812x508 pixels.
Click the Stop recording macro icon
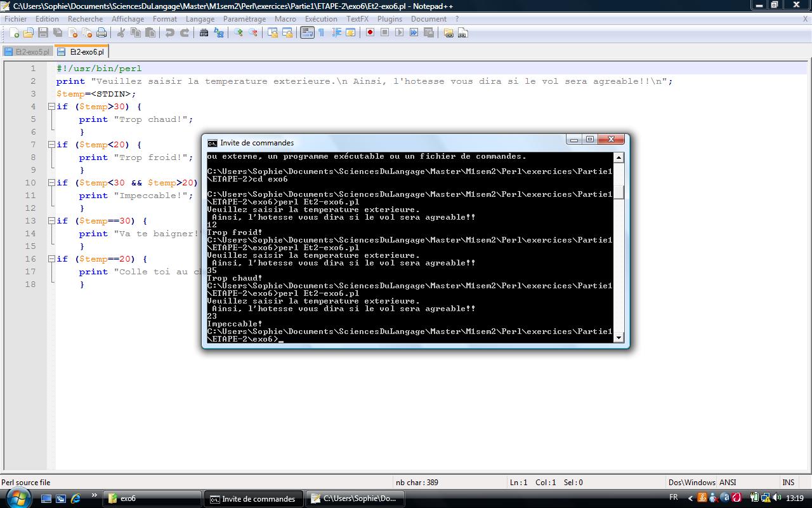coord(384,33)
